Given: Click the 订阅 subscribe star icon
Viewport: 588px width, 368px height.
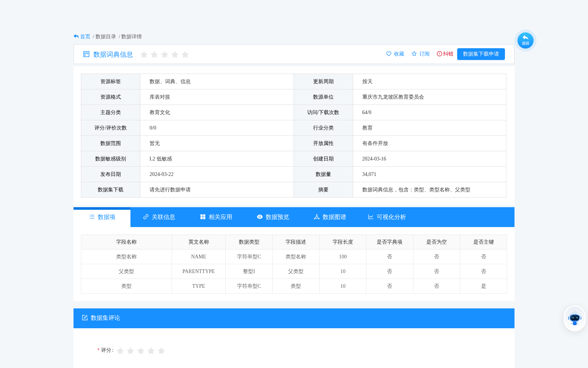Looking at the screenshot, I should tap(414, 54).
